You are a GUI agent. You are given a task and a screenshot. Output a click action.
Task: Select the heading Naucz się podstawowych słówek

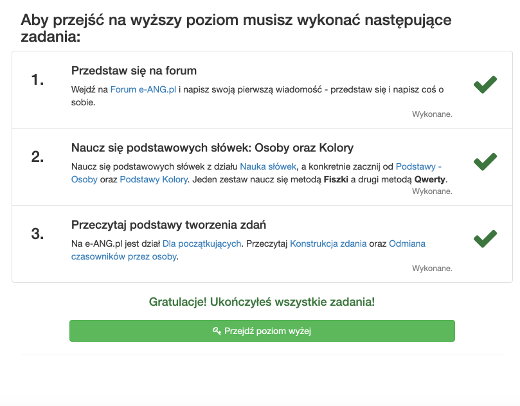point(212,148)
